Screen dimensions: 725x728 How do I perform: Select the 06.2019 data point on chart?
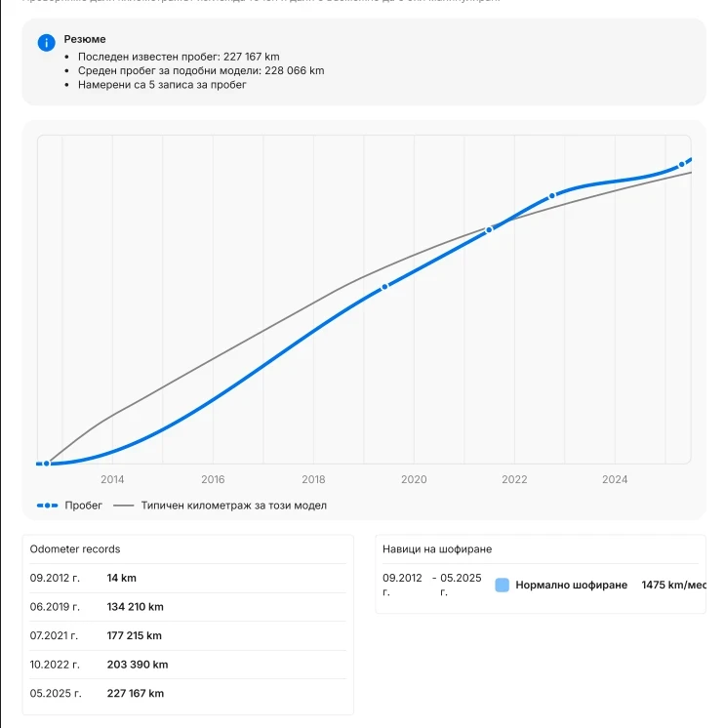coord(384,287)
